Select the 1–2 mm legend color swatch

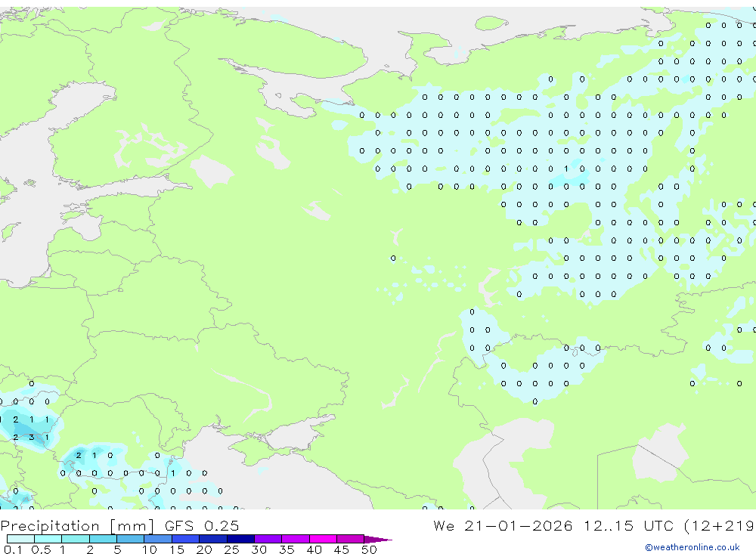coord(76,539)
